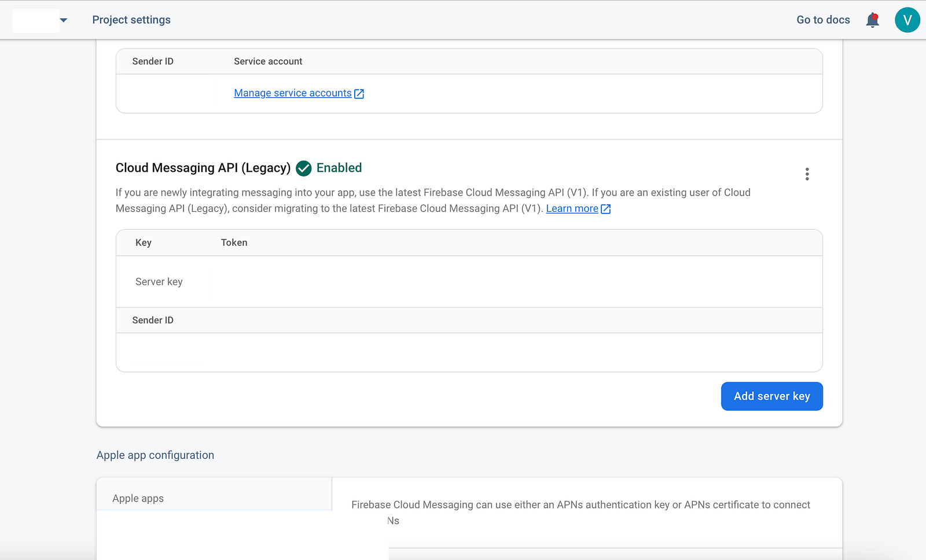
Task: Select the Apple apps section tab
Action: coord(214,498)
